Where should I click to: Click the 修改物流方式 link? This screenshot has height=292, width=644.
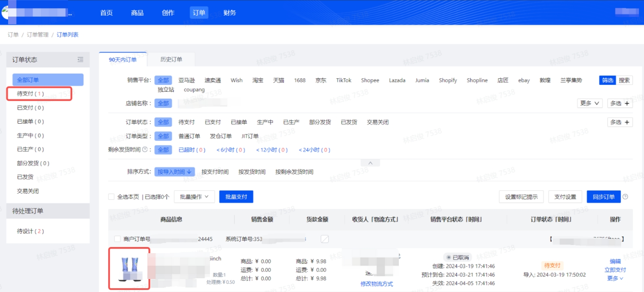pyautogui.click(x=377, y=284)
